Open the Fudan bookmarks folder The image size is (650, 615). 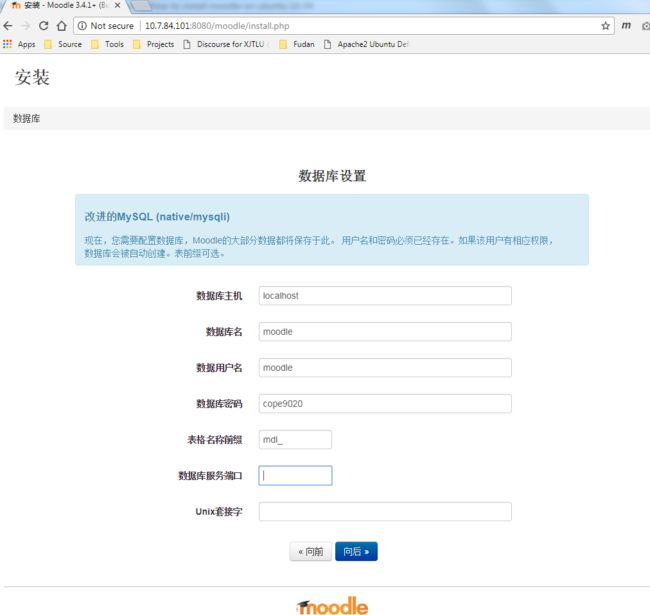pyautogui.click(x=297, y=44)
